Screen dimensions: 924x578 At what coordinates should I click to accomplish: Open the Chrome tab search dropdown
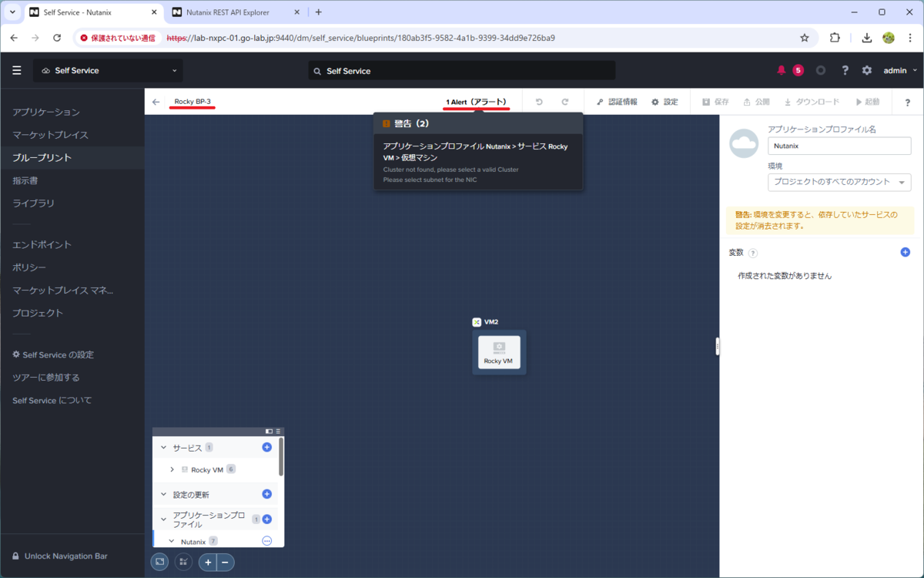[x=12, y=12]
